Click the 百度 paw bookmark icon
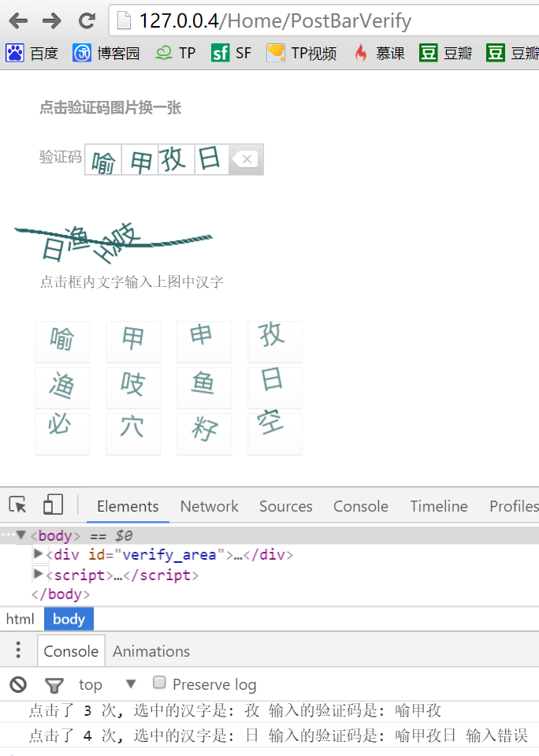Image resolution: width=539 pixels, height=756 pixels. (x=15, y=53)
